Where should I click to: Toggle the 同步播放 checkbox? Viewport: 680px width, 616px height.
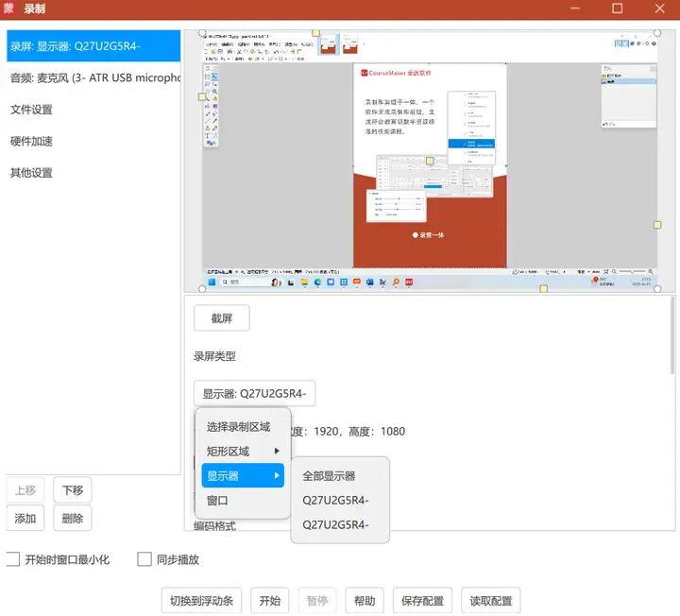[144, 558]
